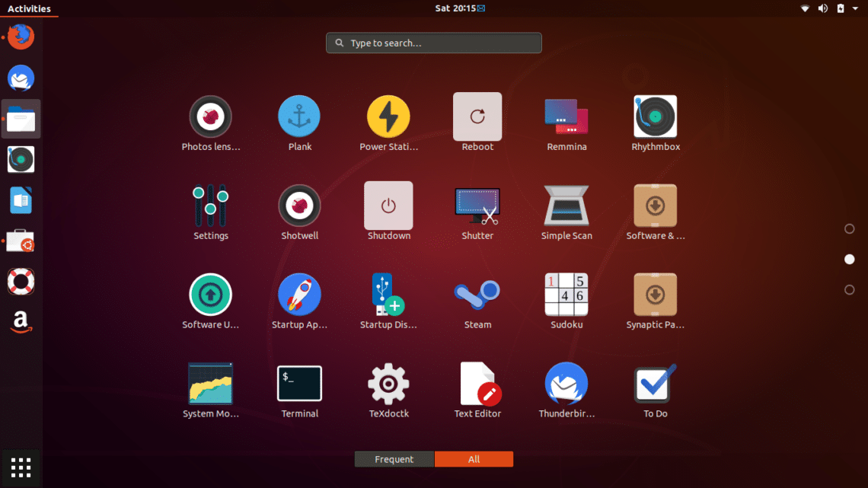Select the All apps tab
Image resolution: width=868 pixels, height=488 pixels.
474,459
